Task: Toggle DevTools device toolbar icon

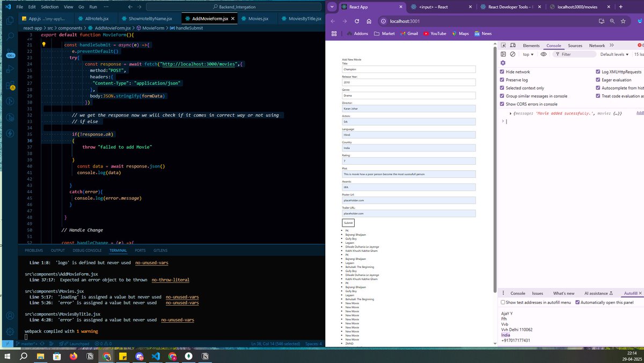Action: [x=513, y=46]
